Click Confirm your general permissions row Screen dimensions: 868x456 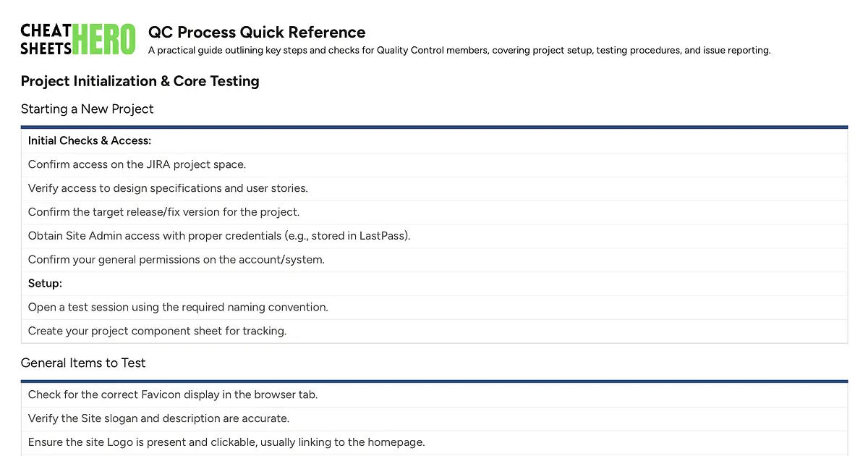click(434, 260)
